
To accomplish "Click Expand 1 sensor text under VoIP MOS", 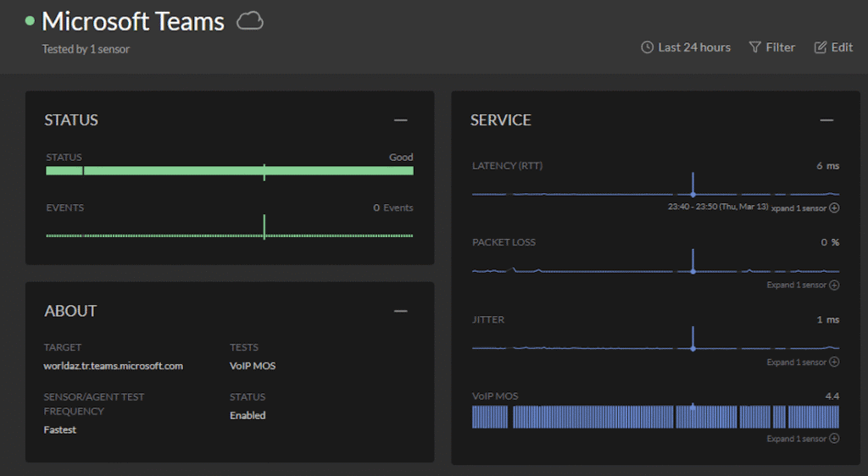I will [796, 439].
